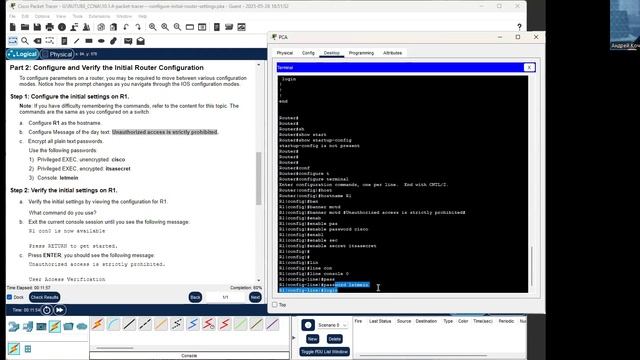Open the File menu

[12, 16]
